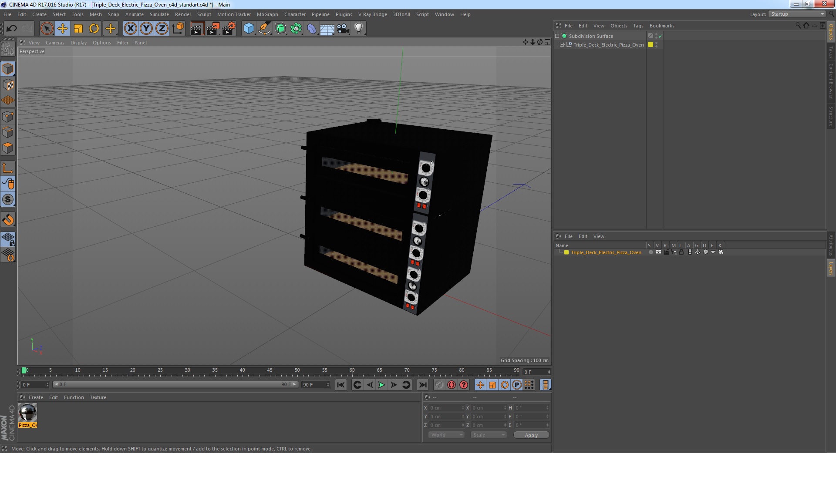This screenshot has height=504, width=836.
Task: Open the Light object icon
Action: (359, 29)
